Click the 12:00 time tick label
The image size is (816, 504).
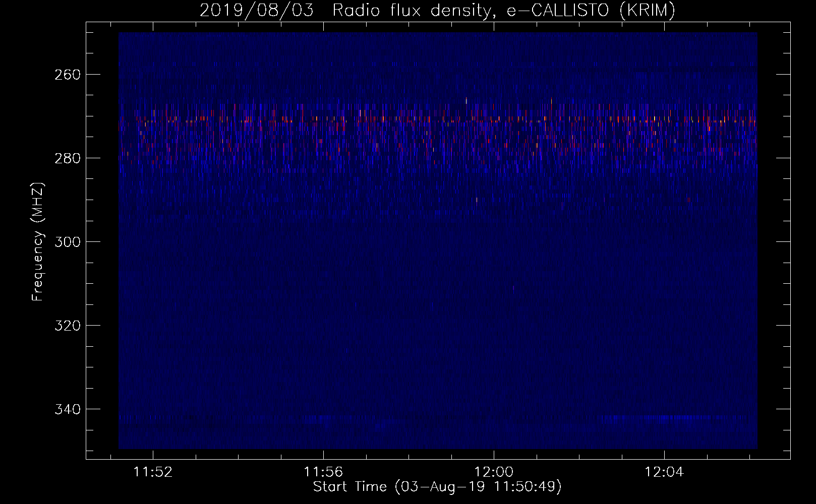tap(494, 472)
